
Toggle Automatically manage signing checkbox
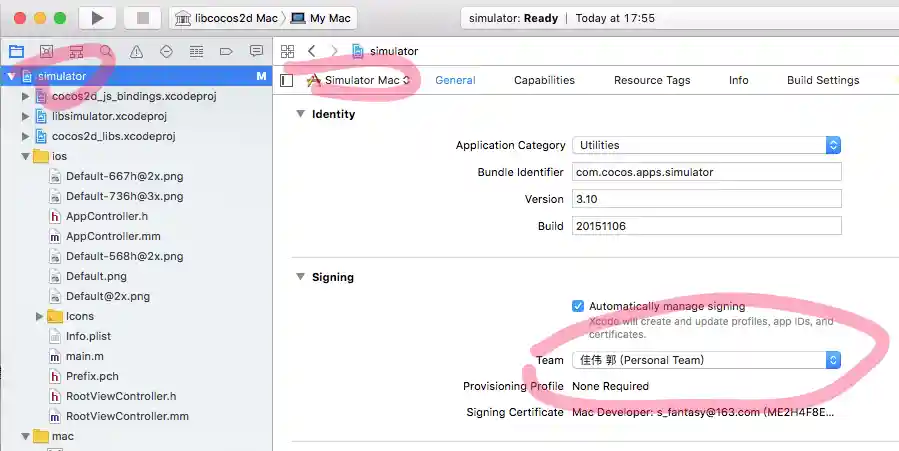[x=578, y=306]
